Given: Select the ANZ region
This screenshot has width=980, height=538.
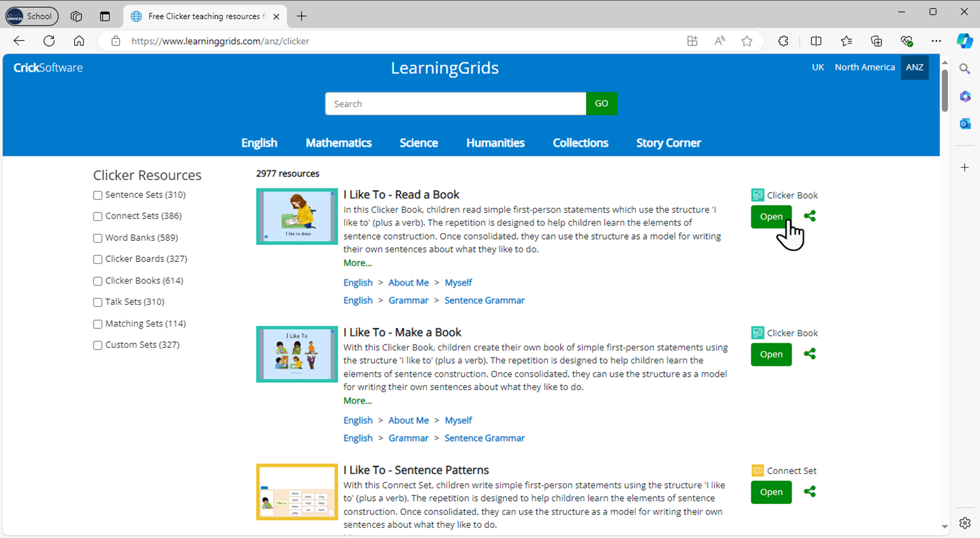Looking at the screenshot, I should coord(915,67).
